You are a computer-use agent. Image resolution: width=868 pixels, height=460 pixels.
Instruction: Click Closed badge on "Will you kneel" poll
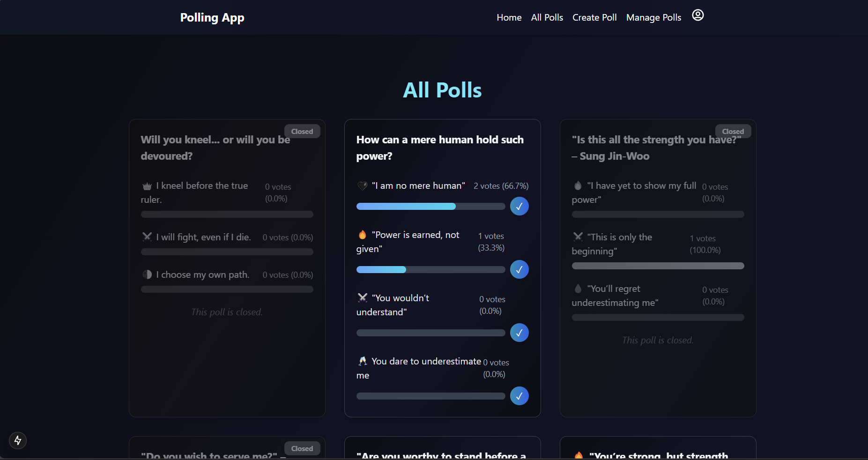302,131
